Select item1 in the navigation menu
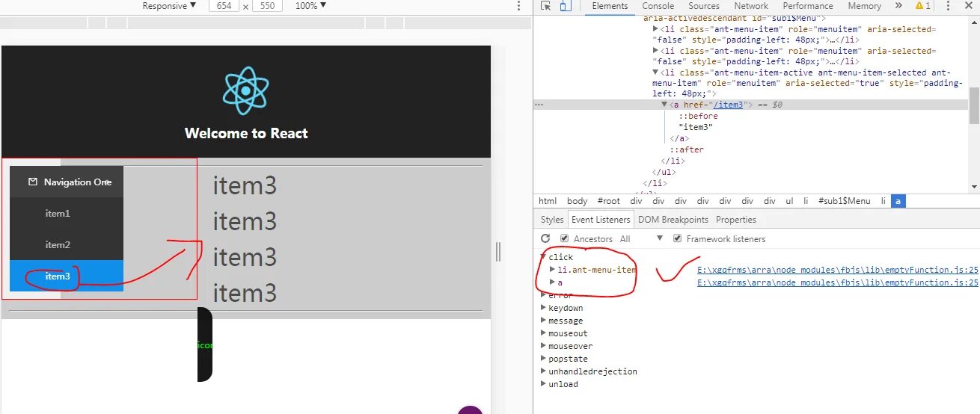The image size is (980, 414). point(67,214)
